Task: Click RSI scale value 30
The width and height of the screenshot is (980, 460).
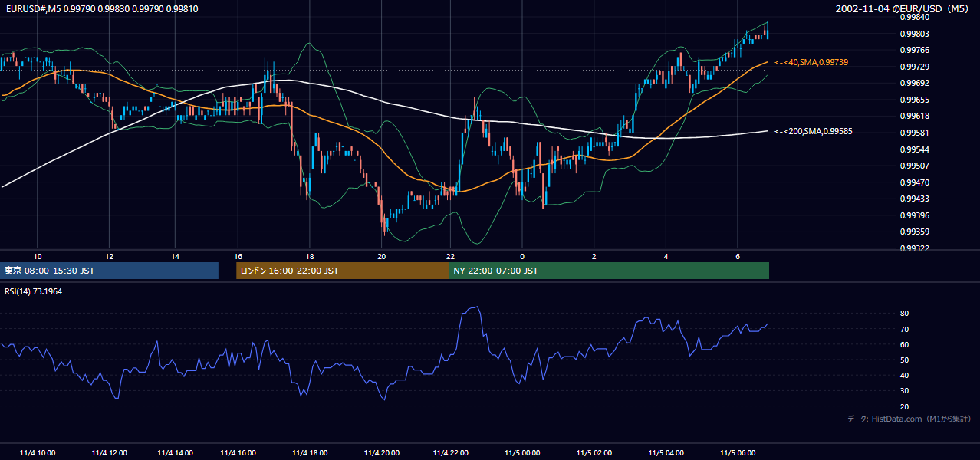Action: tap(905, 391)
